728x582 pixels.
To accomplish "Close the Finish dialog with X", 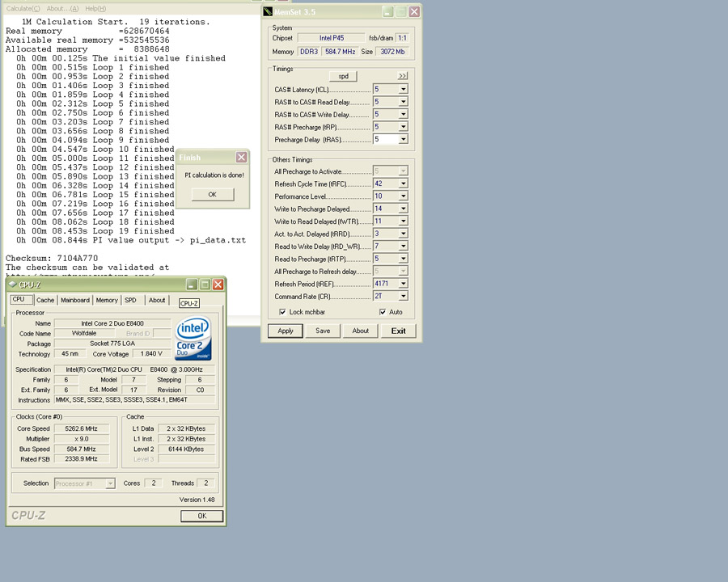I will [241, 158].
